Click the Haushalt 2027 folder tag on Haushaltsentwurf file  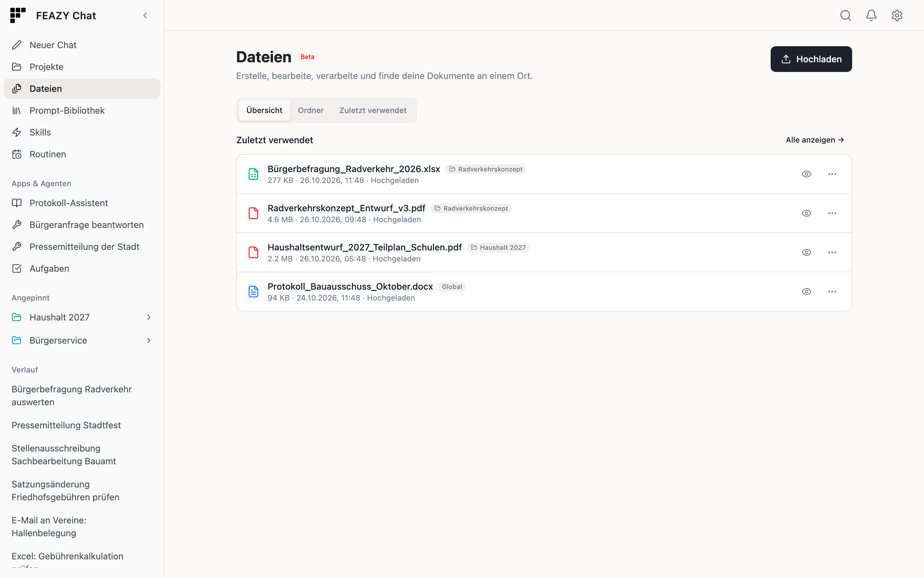coord(498,248)
